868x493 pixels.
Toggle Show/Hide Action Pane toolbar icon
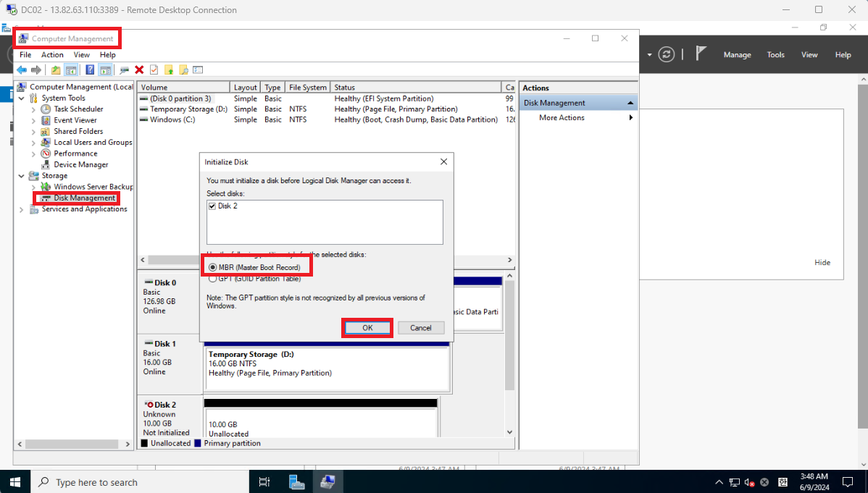click(105, 69)
